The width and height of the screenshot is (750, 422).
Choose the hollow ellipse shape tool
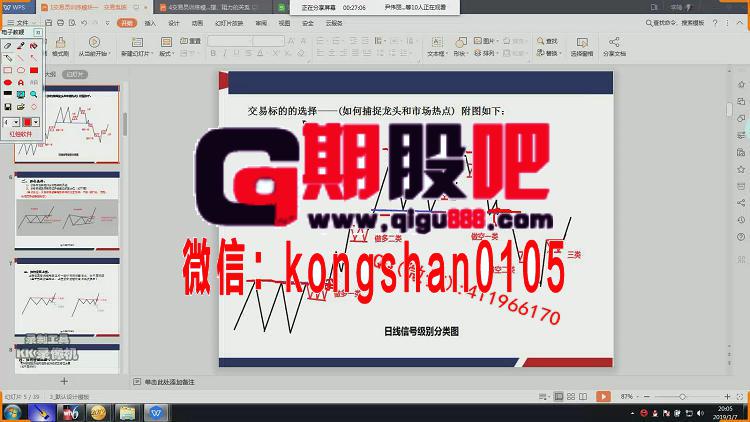click(21, 70)
